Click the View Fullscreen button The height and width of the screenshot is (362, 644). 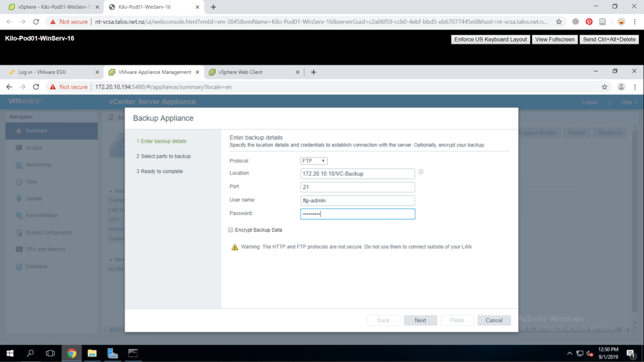[x=554, y=40]
